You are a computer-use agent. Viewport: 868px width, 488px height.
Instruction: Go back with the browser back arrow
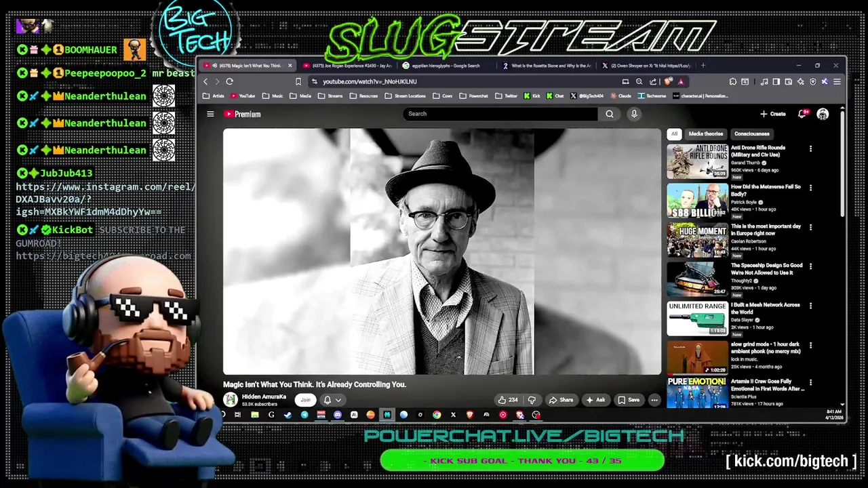(x=205, y=81)
